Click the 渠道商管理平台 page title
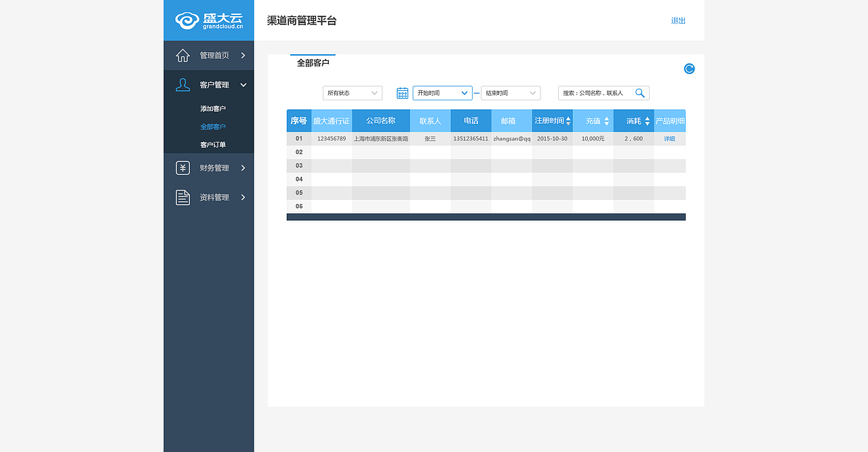 click(x=302, y=20)
